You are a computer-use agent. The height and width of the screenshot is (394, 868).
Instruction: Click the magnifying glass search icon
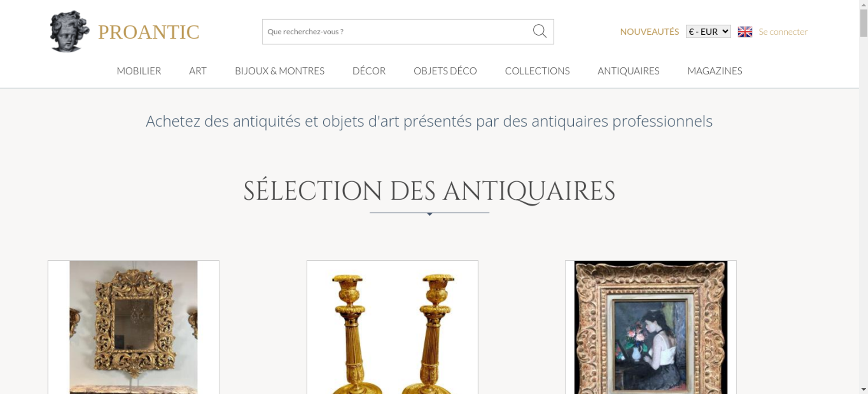(x=539, y=31)
